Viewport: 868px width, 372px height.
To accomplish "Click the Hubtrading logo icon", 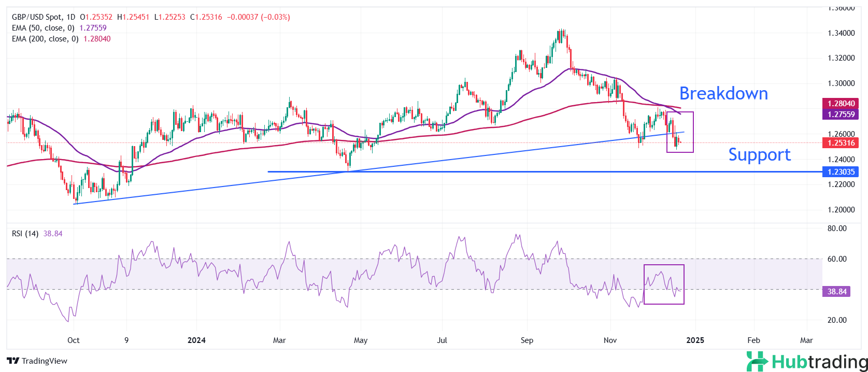I will (x=757, y=361).
